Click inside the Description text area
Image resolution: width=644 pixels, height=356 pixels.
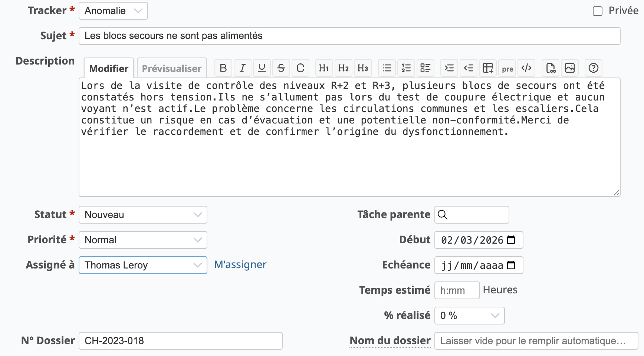tap(349, 137)
